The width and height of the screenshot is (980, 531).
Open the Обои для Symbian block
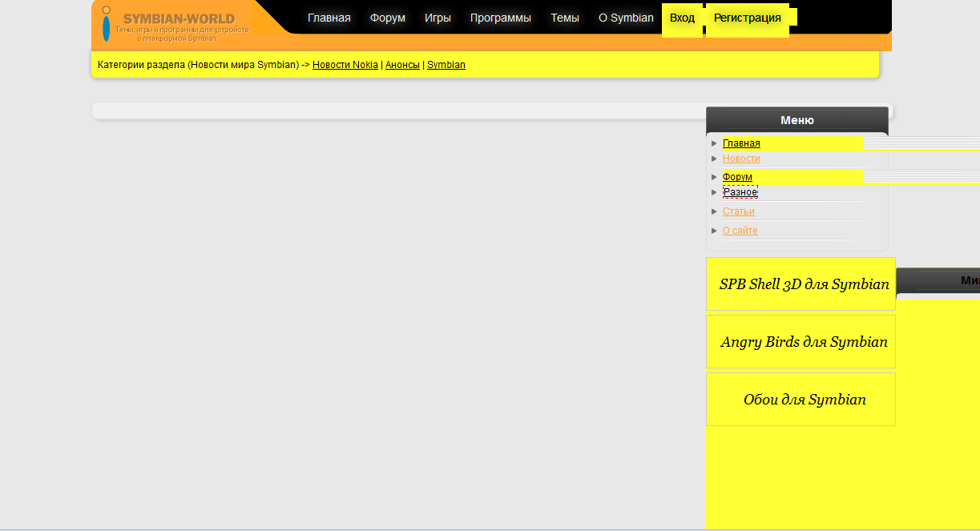click(804, 400)
